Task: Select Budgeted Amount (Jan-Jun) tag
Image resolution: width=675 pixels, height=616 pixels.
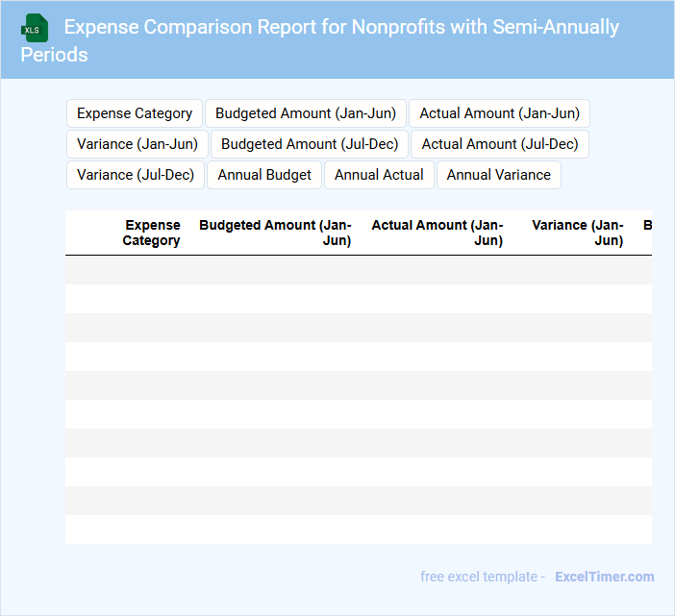Action: pyautogui.click(x=306, y=113)
